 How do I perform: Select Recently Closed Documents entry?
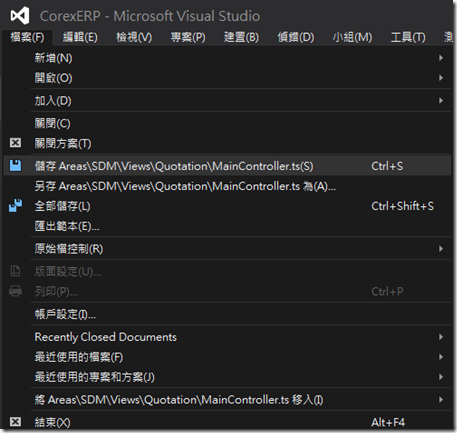[x=227, y=337]
